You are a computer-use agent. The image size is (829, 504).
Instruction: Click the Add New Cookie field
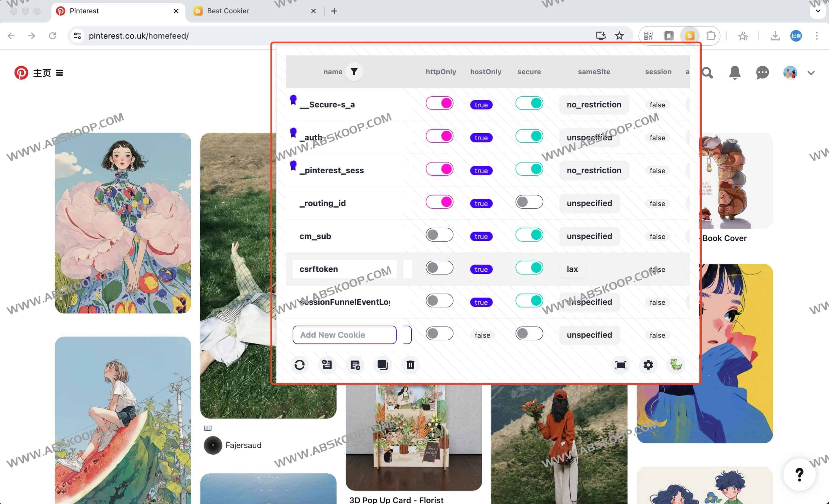click(x=344, y=335)
